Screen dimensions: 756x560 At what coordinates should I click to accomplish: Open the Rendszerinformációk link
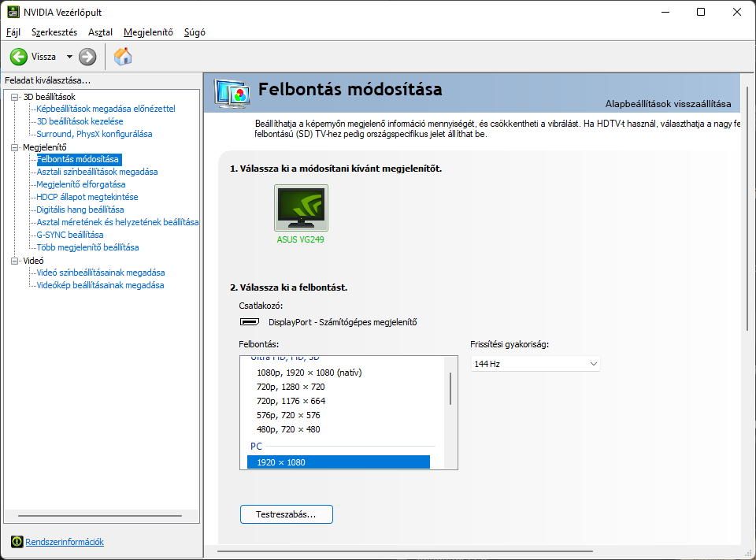point(65,542)
